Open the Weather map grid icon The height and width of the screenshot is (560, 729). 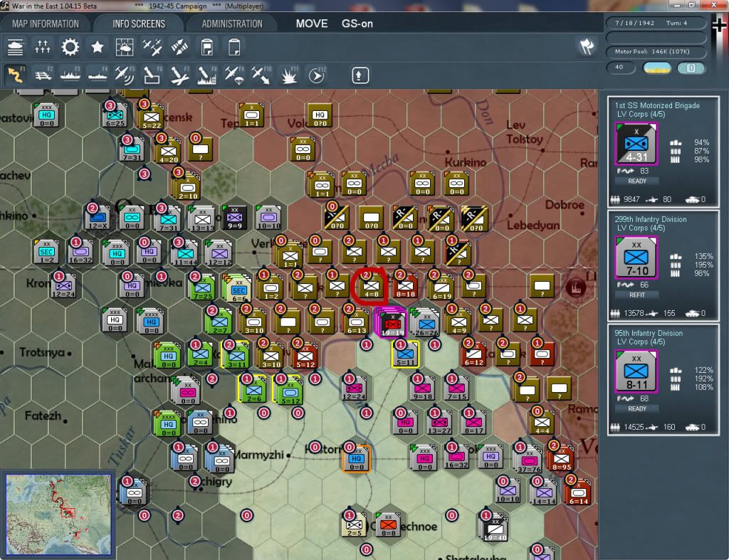pyautogui.click(x=125, y=48)
